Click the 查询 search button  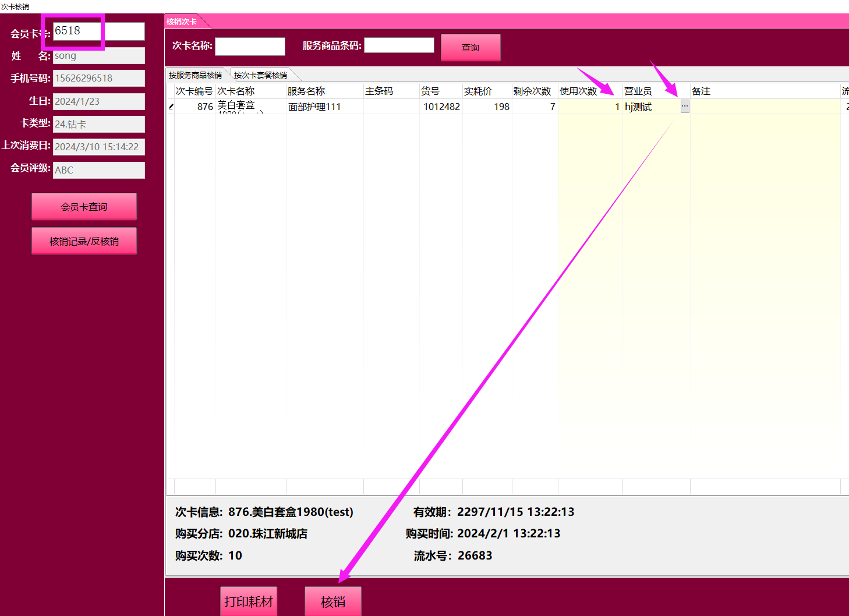[x=471, y=47]
